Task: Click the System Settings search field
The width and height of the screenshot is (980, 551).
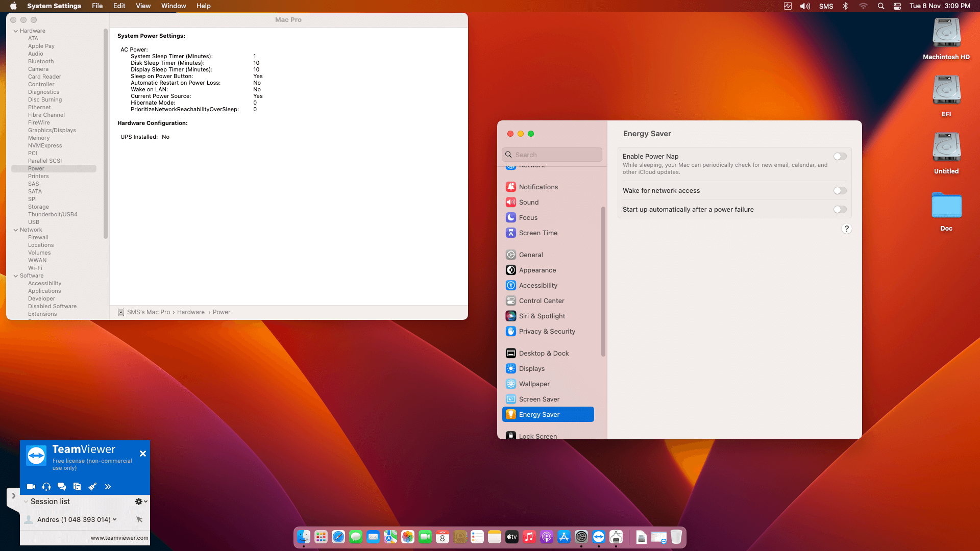Action: click(x=552, y=155)
